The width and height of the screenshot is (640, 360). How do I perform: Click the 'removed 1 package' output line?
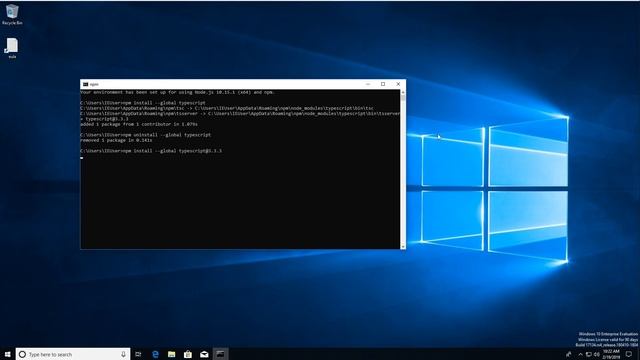pos(116,140)
